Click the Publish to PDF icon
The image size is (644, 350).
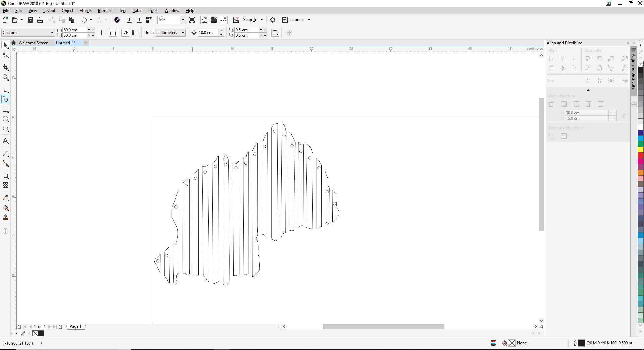tap(149, 20)
